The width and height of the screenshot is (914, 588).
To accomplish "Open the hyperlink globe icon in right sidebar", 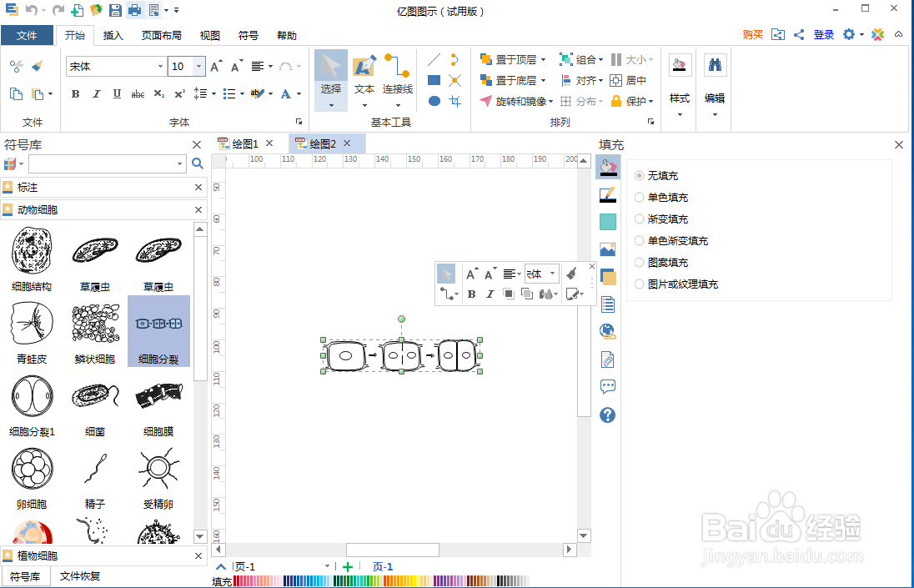I will point(607,331).
